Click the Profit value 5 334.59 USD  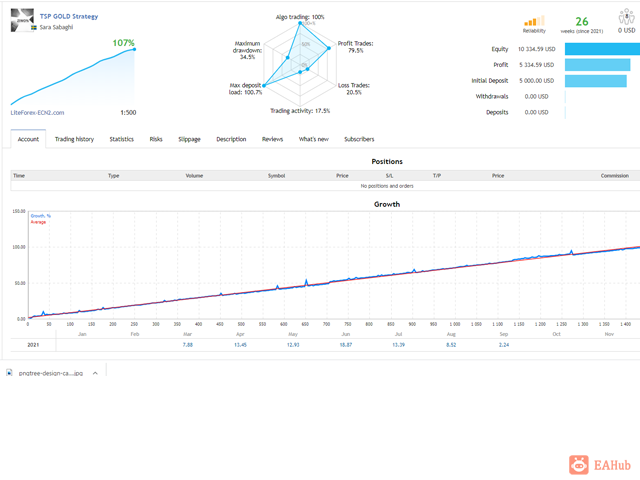point(537,65)
